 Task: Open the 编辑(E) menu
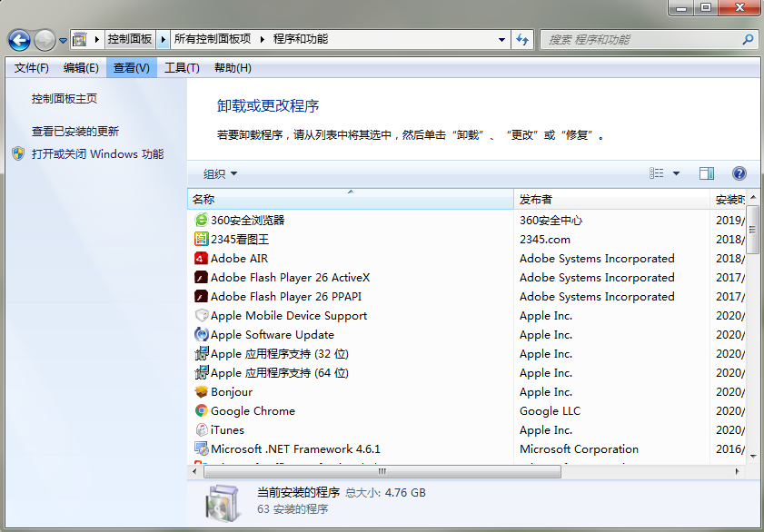click(81, 68)
